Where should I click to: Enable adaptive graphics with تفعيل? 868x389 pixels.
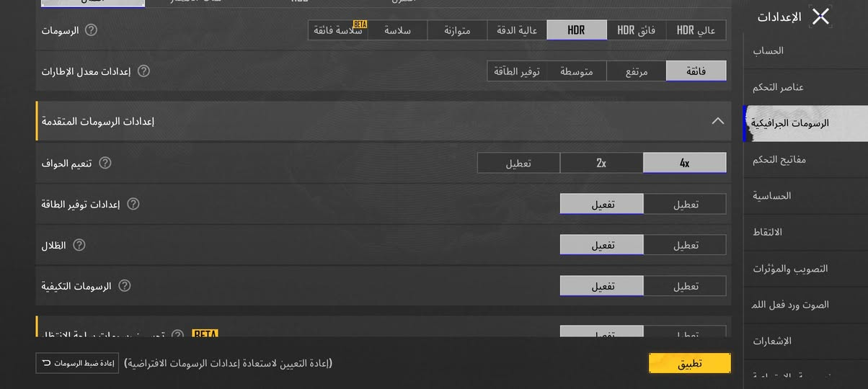click(x=602, y=286)
